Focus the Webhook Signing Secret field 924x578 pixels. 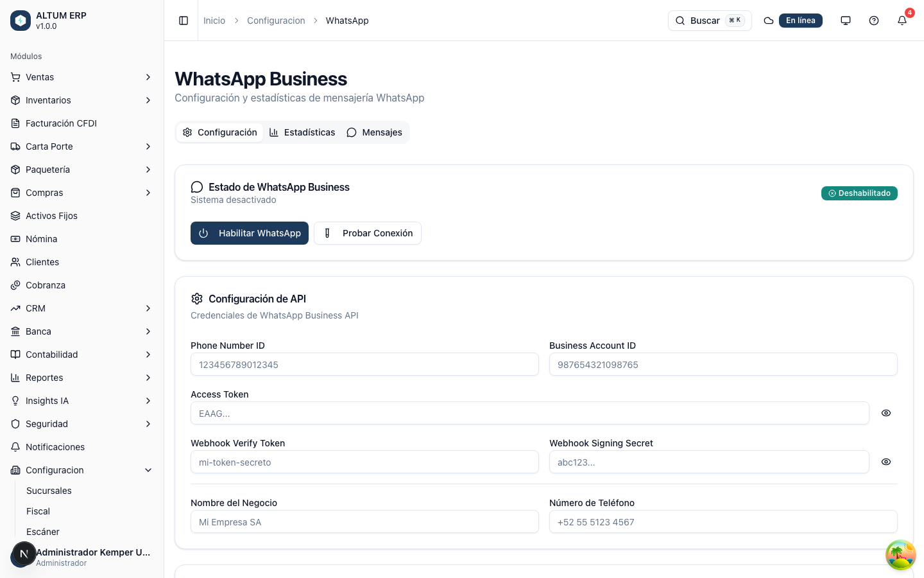click(x=709, y=462)
